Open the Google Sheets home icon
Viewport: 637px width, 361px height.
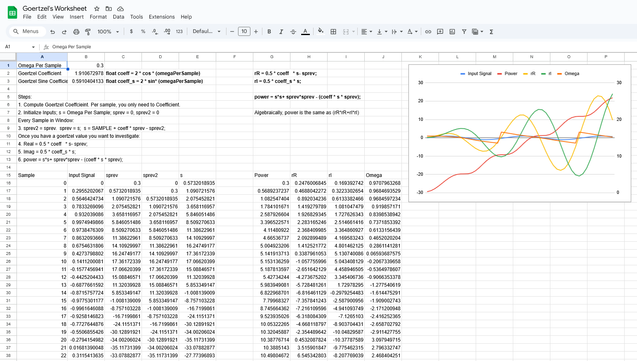click(x=13, y=12)
